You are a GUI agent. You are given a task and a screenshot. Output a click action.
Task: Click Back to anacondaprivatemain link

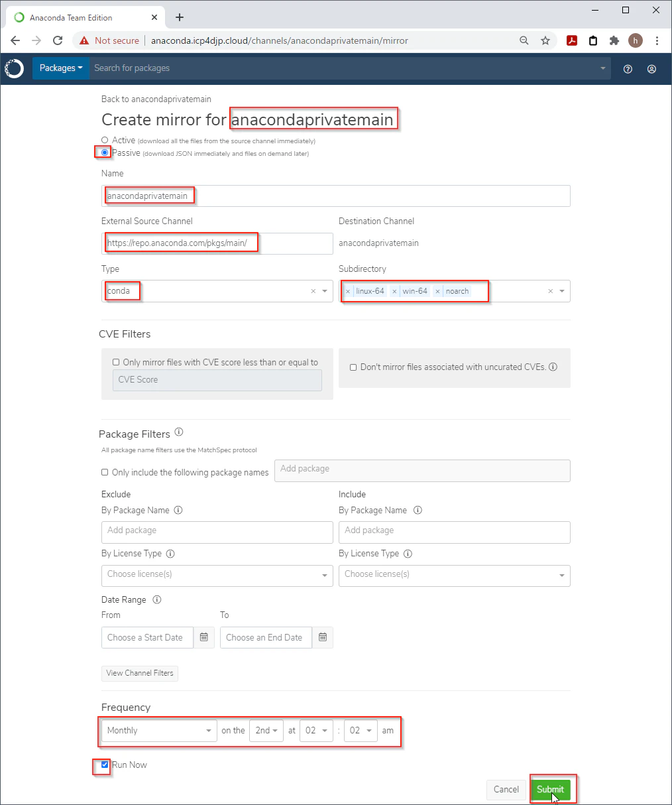[x=156, y=99]
